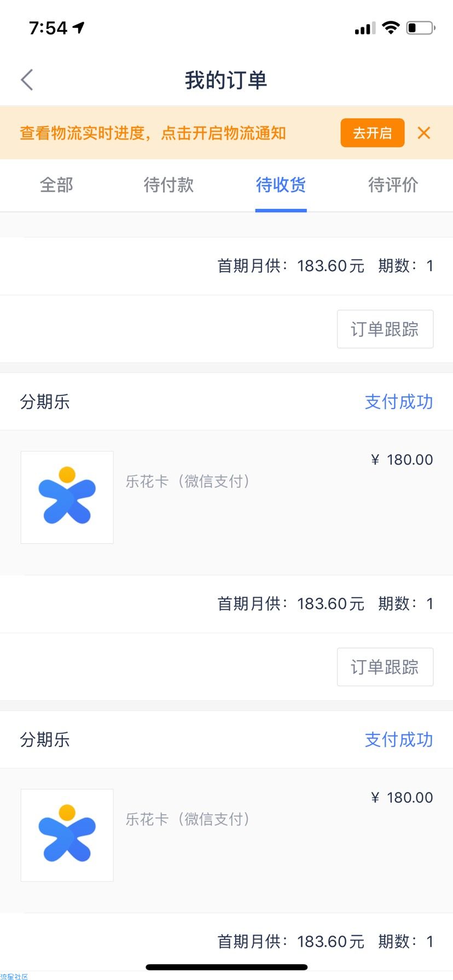Tap the Wi-Fi icon in status bar
453x980 pixels.
click(x=391, y=27)
